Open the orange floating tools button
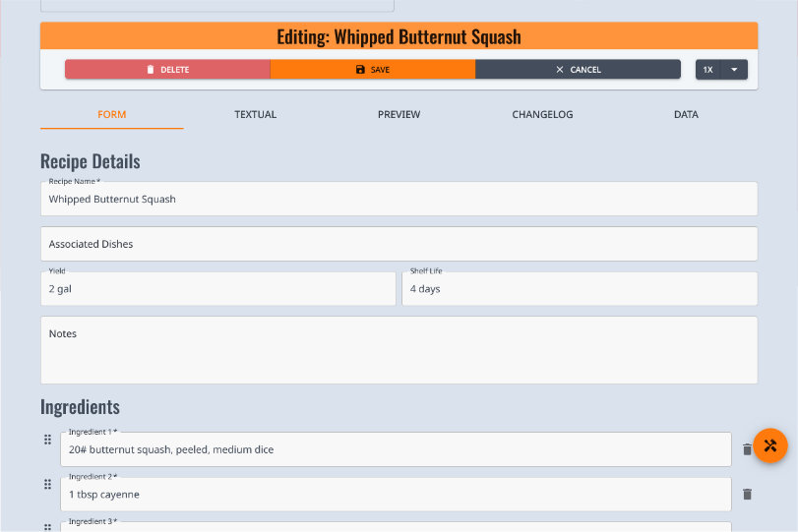 770,445
